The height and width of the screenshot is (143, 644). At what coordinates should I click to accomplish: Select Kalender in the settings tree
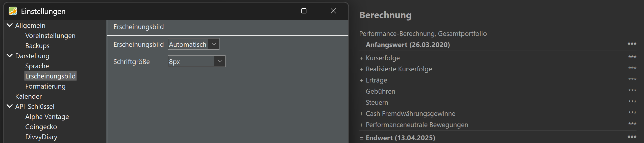tap(28, 96)
